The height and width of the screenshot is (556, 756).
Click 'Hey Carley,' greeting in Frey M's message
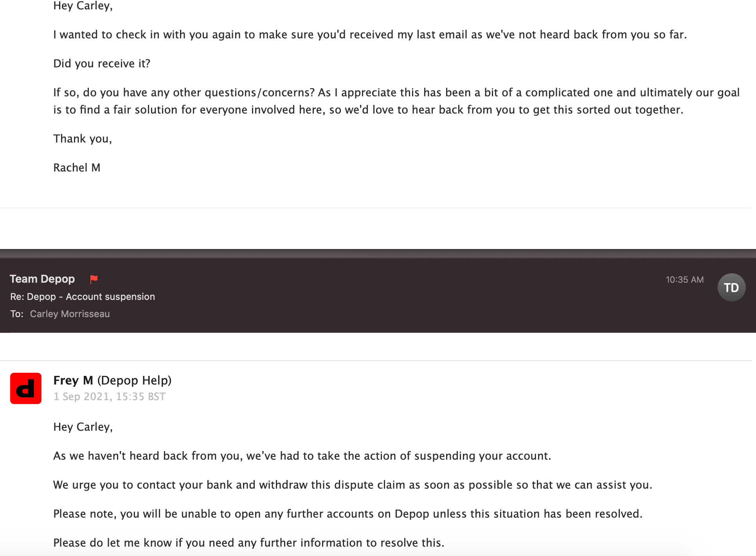(83, 427)
